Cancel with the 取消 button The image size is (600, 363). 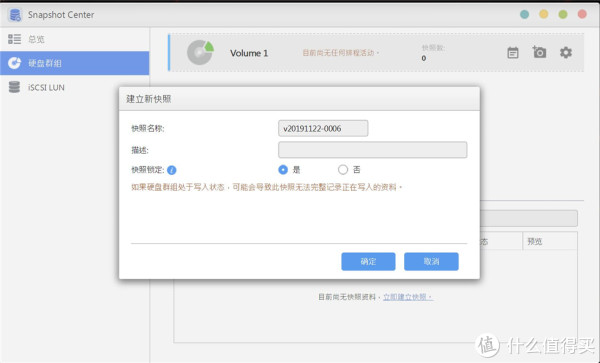coord(431,262)
